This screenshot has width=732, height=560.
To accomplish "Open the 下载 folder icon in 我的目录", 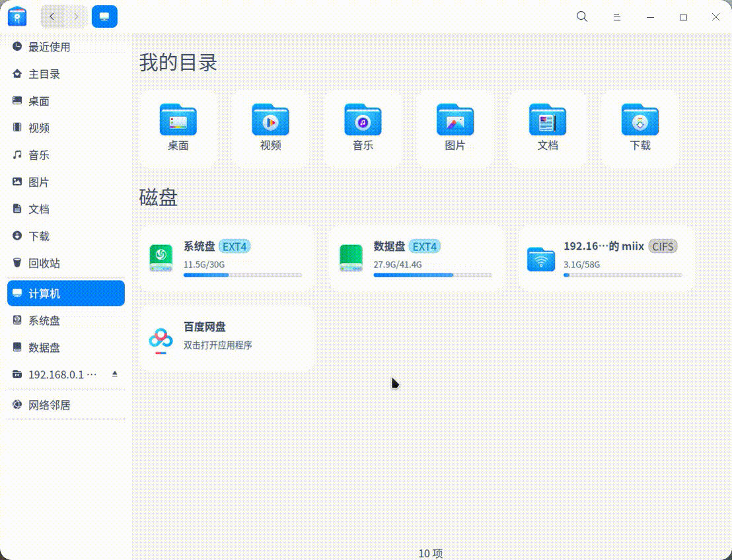I will pos(640,121).
